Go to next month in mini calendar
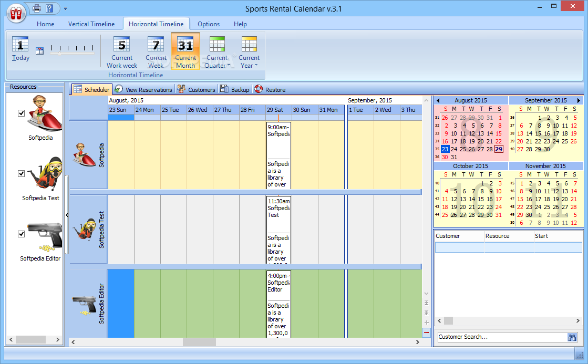 pyautogui.click(x=579, y=100)
